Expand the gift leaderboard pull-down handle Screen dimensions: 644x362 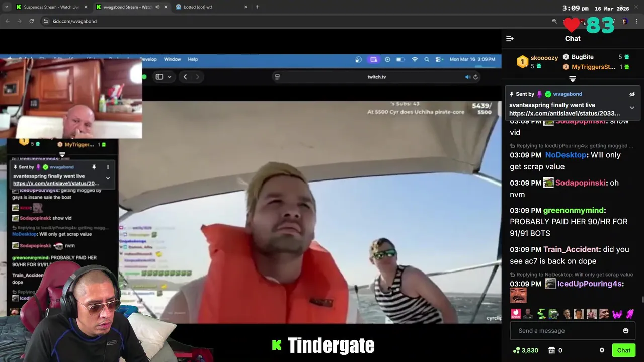pos(572,79)
